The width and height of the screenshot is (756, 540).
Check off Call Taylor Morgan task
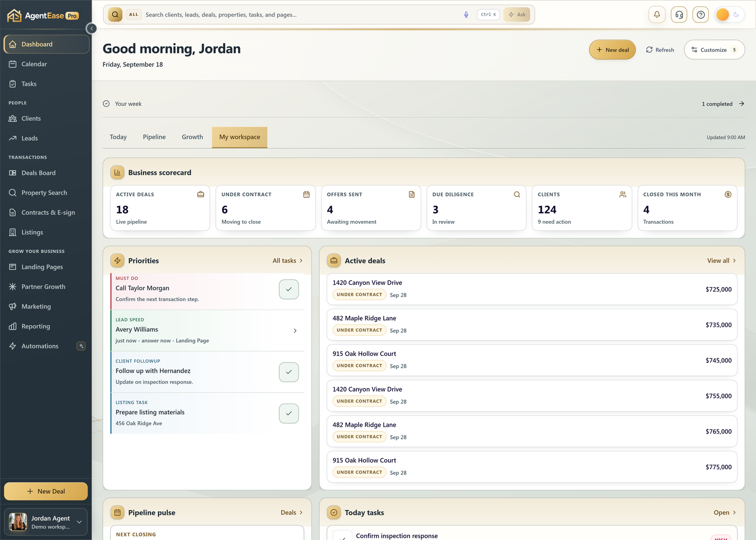pos(289,289)
